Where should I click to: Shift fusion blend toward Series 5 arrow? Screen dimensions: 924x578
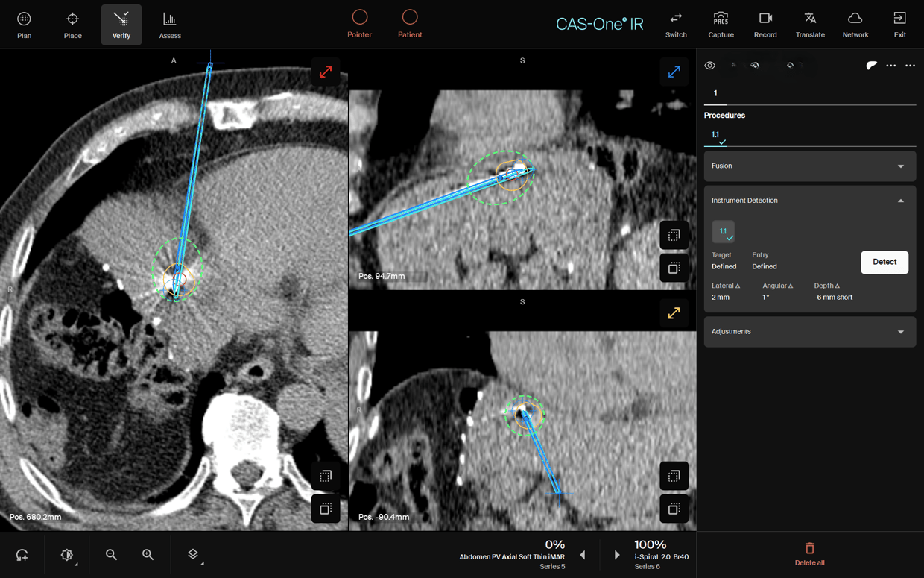pos(583,555)
